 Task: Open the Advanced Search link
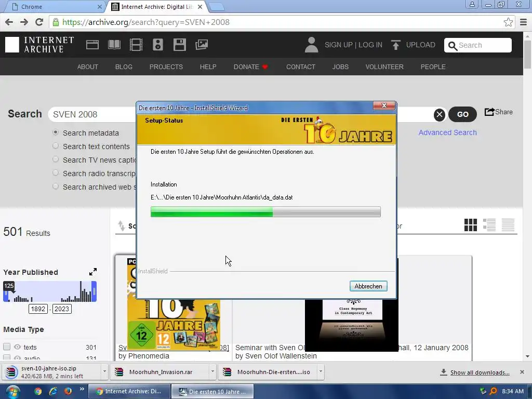447,132
